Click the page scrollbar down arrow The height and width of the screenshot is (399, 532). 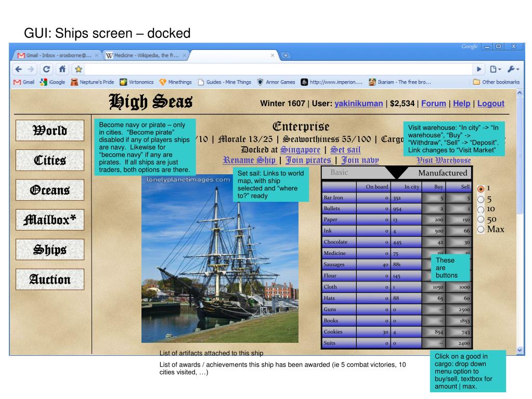[520, 350]
